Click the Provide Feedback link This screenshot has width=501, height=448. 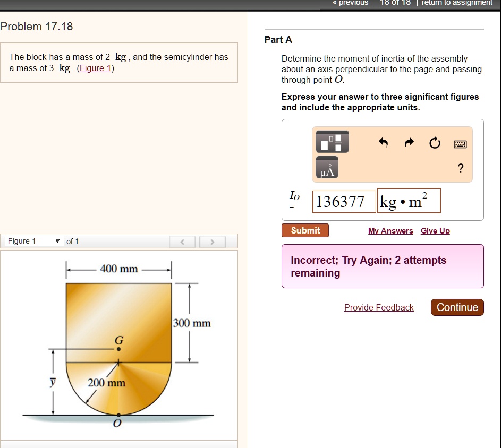pyautogui.click(x=379, y=307)
